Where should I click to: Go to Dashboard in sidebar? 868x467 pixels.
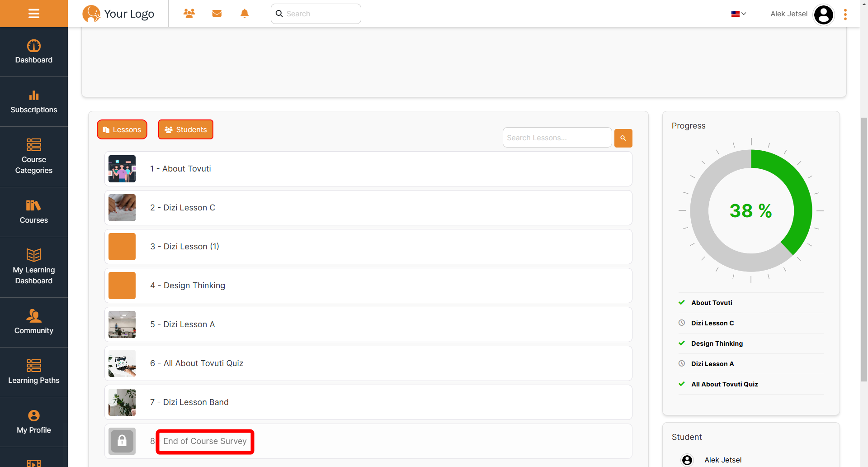(x=34, y=52)
